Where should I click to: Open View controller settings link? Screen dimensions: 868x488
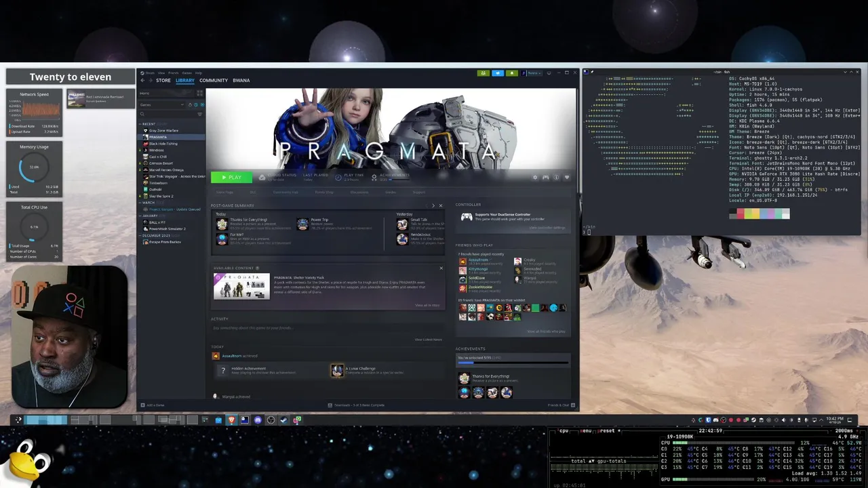[x=547, y=228]
